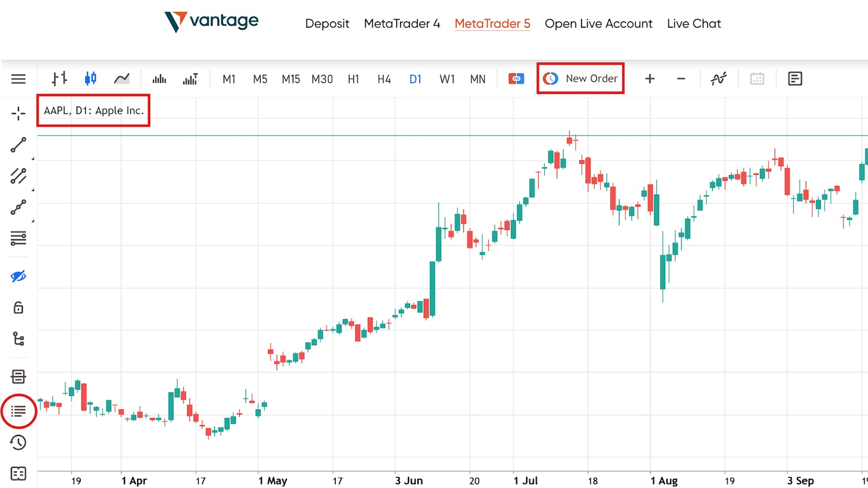Open the MetaTrader 4 tab

401,24
